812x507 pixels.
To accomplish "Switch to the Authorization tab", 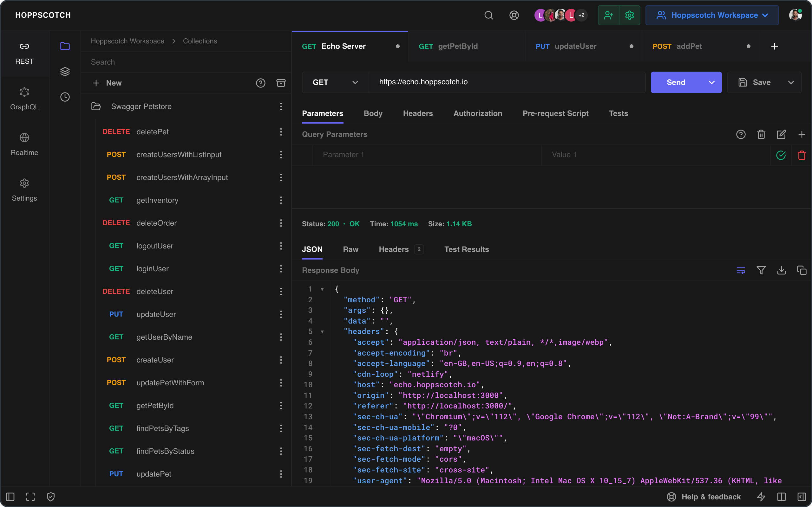I will pos(477,113).
